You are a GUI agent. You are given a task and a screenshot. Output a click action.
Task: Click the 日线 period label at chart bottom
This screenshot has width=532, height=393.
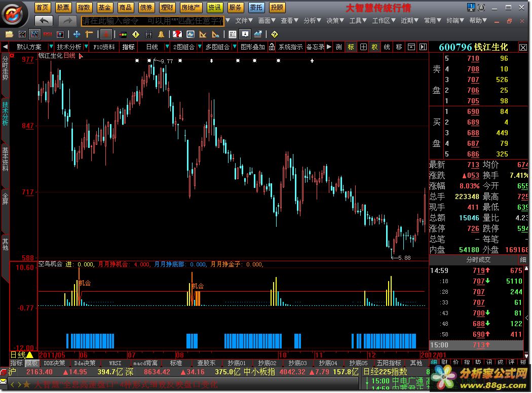click(x=18, y=355)
